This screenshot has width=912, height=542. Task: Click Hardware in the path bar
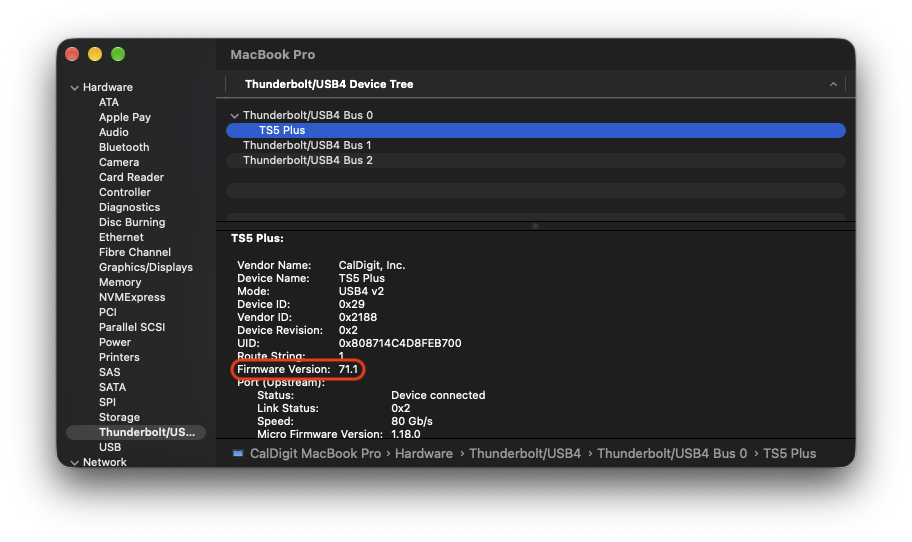pyautogui.click(x=423, y=454)
